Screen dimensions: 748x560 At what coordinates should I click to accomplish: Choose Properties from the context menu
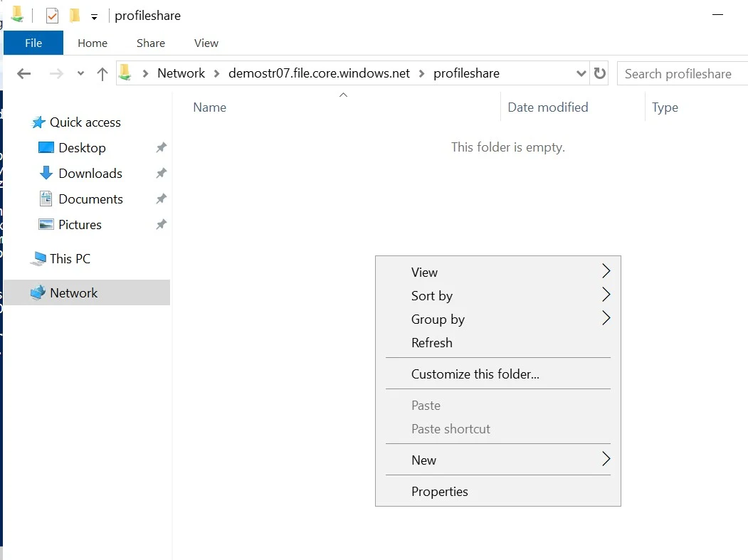pyautogui.click(x=440, y=492)
